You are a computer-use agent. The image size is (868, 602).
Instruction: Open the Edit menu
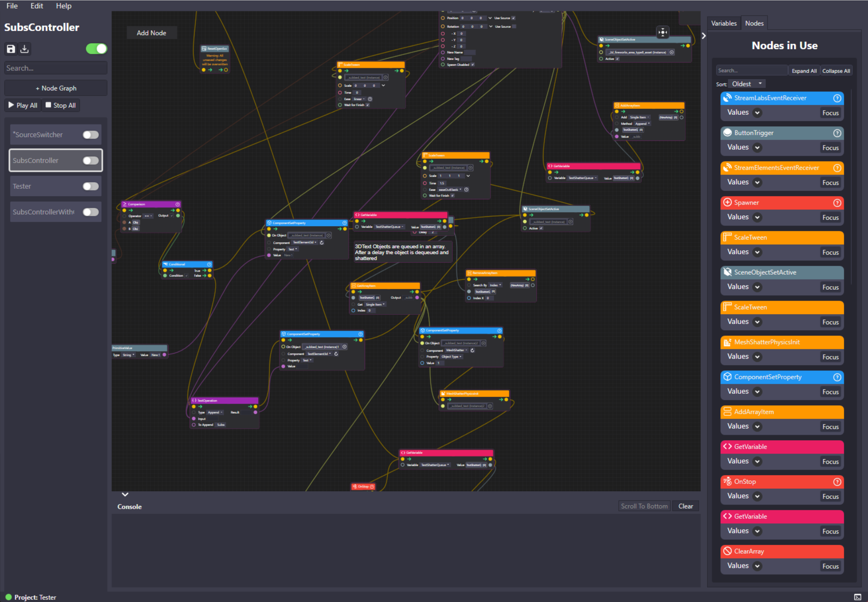tap(37, 6)
